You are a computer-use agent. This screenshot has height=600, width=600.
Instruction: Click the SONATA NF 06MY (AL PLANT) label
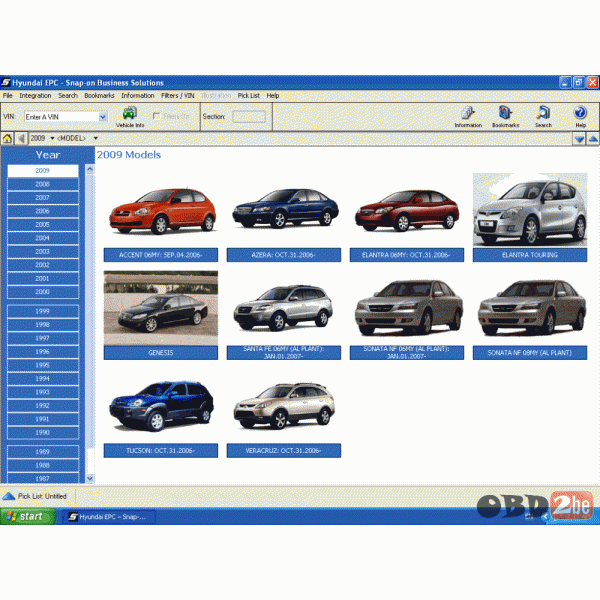[407, 353]
